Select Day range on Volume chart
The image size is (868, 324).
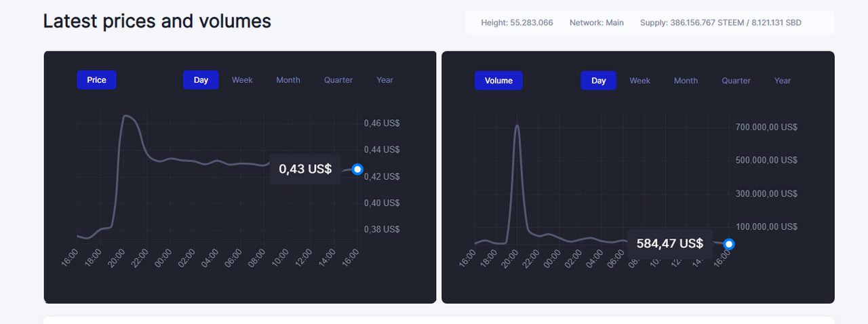pyautogui.click(x=598, y=81)
